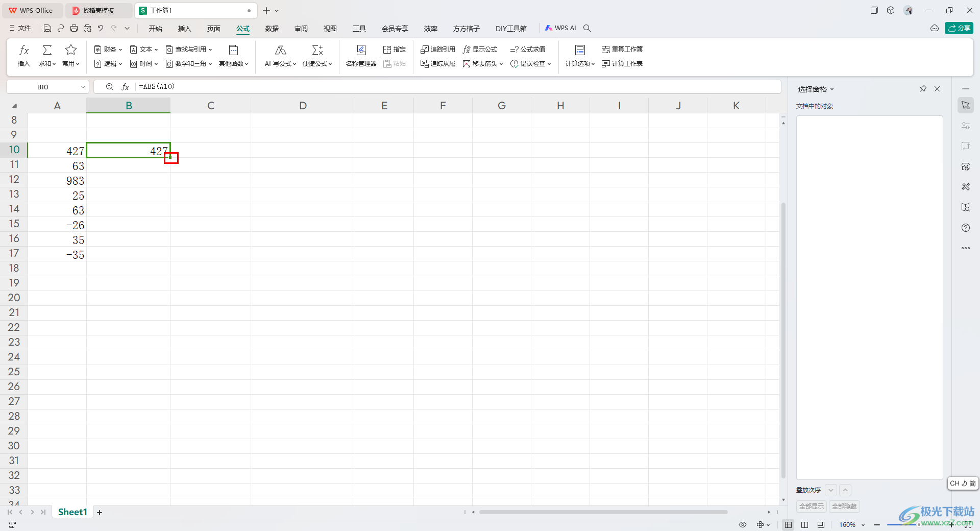The width and height of the screenshot is (980, 531).
Task: Click the cloud sync icon near 分享
Action: pyautogui.click(x=935, y=29)
